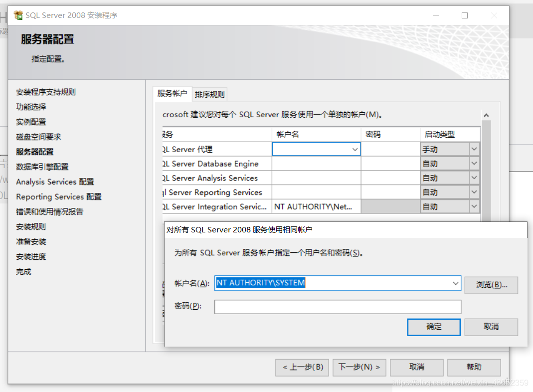Click the 启动类型 column header

pos(450,134)
